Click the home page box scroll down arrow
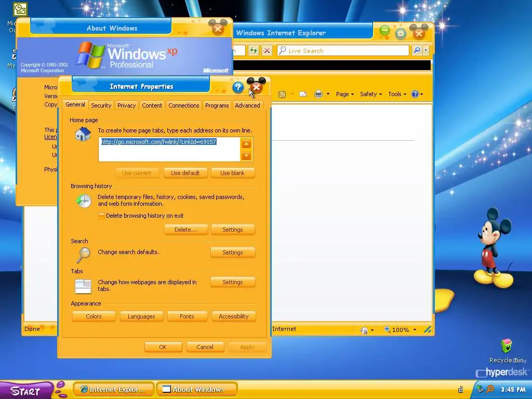 246,156
